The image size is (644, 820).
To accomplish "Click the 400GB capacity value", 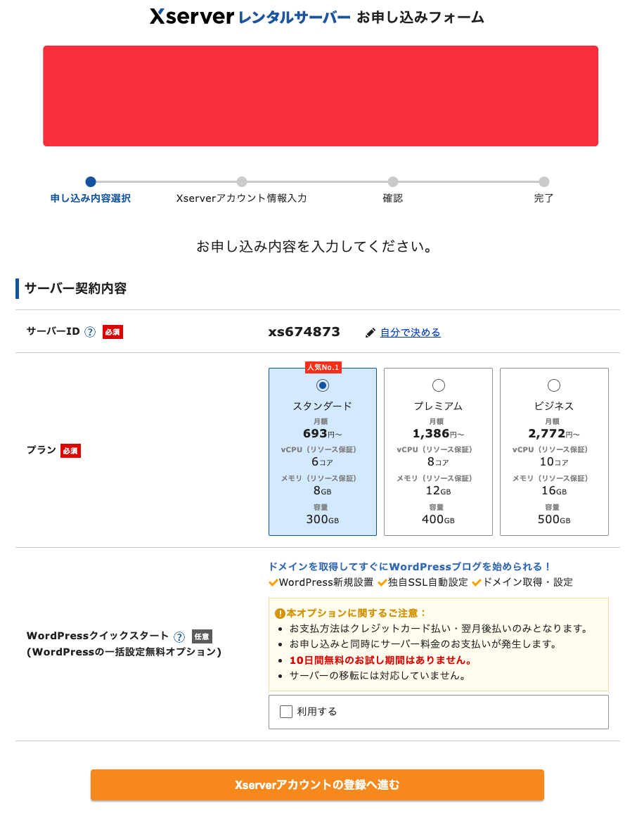I will pyautogui.click(x=438, y=519).
